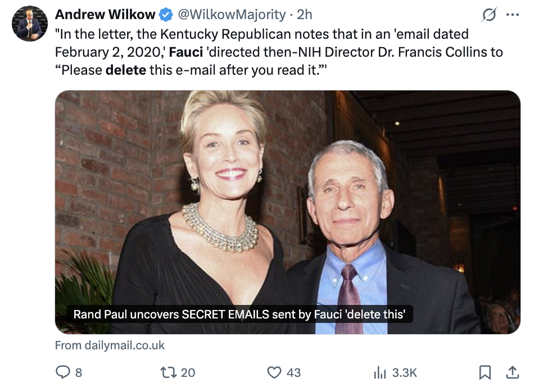The height and width of the screenshot is (392, 534).
Task: Visit the From dailymail.co.uk source link
Action: 110,345
